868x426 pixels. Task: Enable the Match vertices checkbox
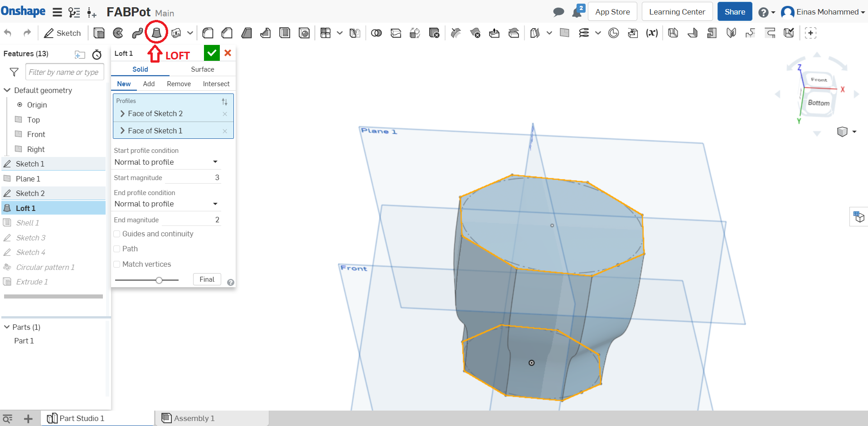(117, 264)
